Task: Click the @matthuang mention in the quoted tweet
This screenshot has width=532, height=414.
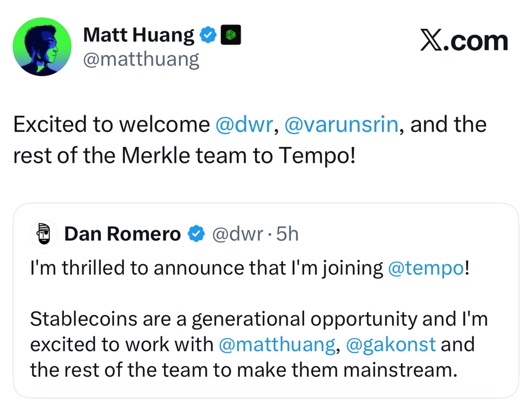Action: [277, 344]
